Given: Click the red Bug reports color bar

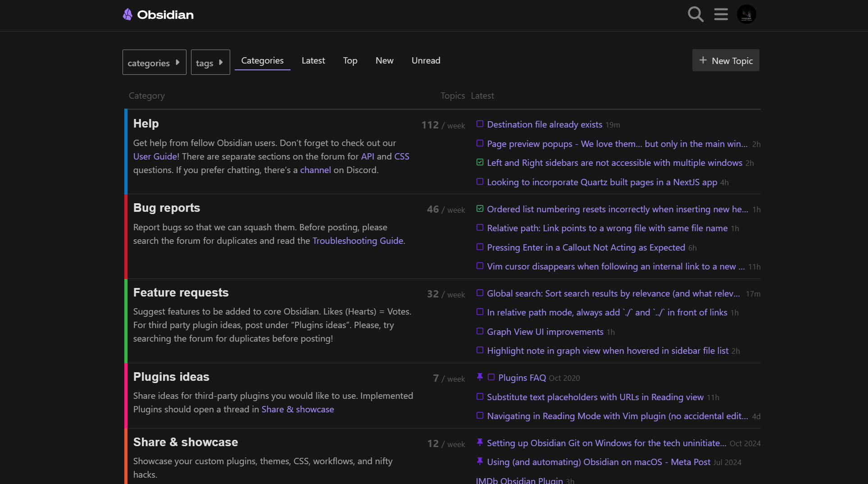Looking at the screenshot, I should [126, 236].
